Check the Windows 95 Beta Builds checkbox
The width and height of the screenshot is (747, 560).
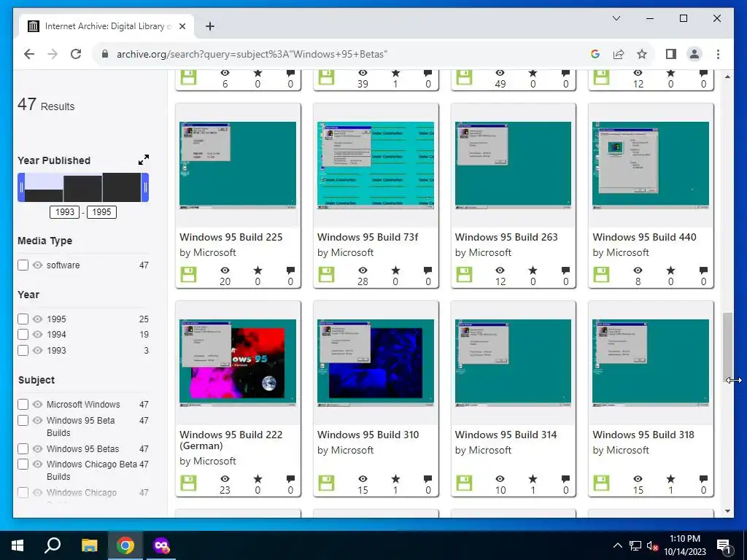point(23,421)
